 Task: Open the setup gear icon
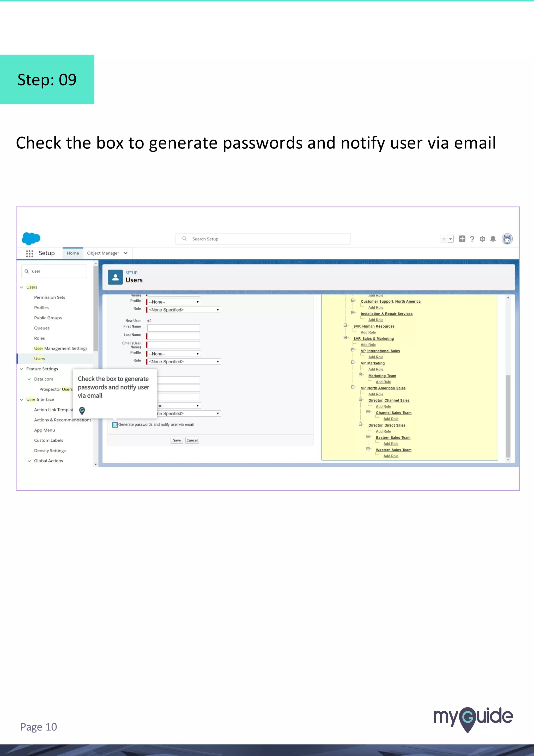pyautogui.click(x=482, y=239)
